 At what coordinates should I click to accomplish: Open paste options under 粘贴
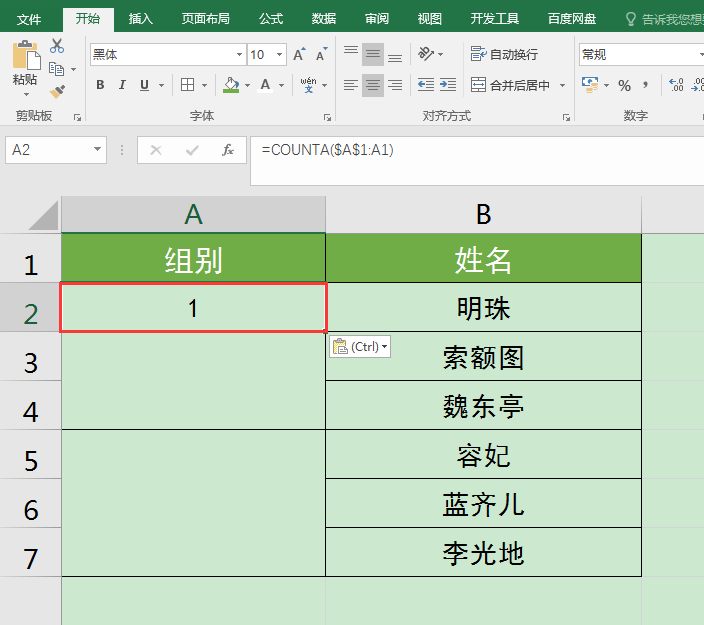pos(26,94)
